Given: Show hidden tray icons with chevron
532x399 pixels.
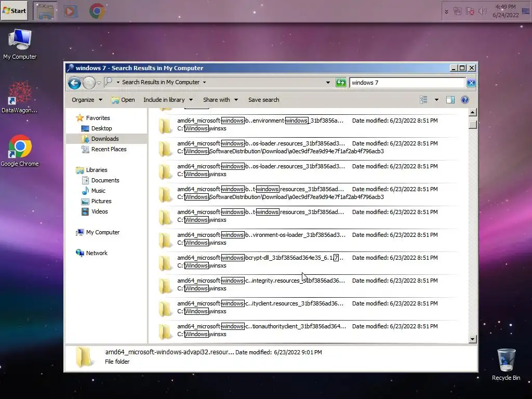Looking at the screenshot, I should click(446, 11).
